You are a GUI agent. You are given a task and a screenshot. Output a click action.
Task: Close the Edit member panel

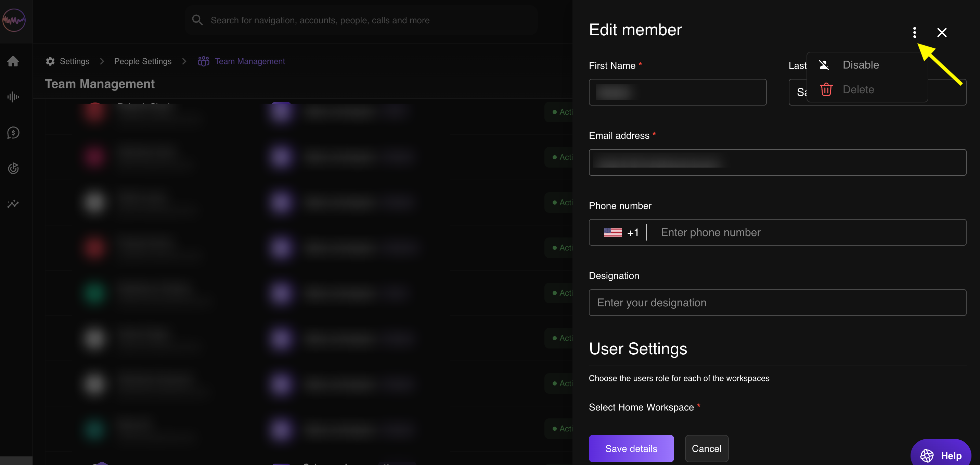coord(942,32)
